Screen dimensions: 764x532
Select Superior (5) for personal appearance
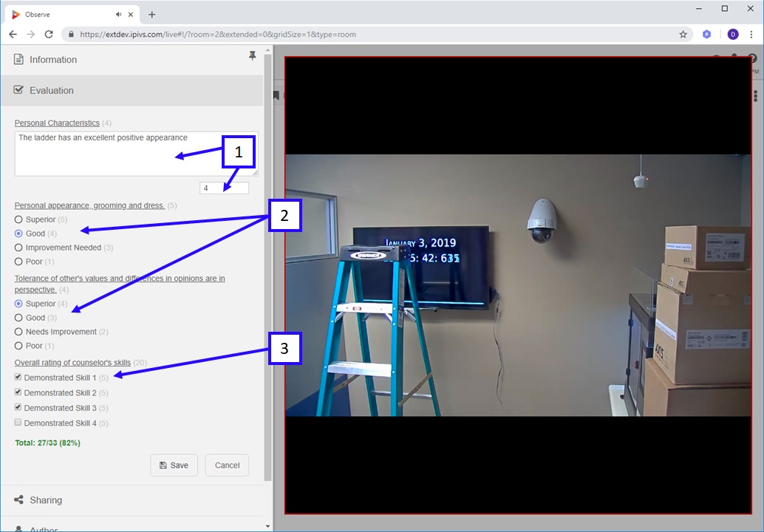(18, 219)
